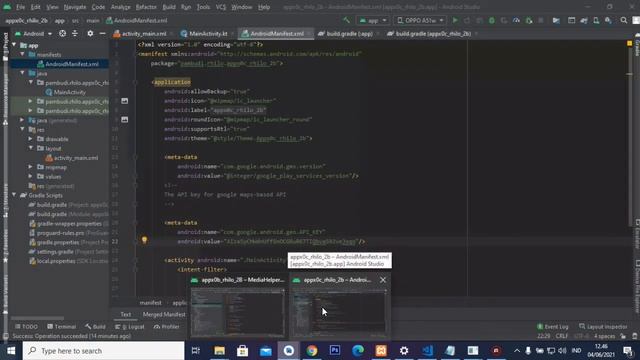
Task: Open Photoshop from the taskbar
Action: (335, 351)
